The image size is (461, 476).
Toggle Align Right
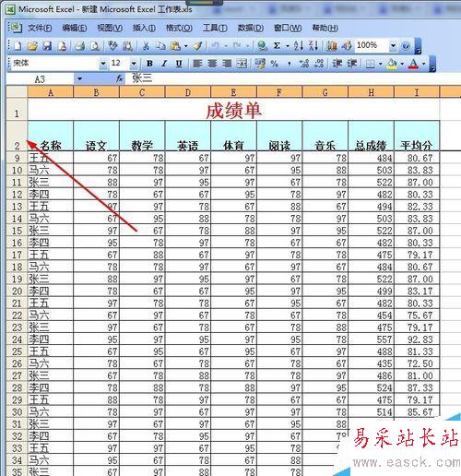(x=227, y=64)
